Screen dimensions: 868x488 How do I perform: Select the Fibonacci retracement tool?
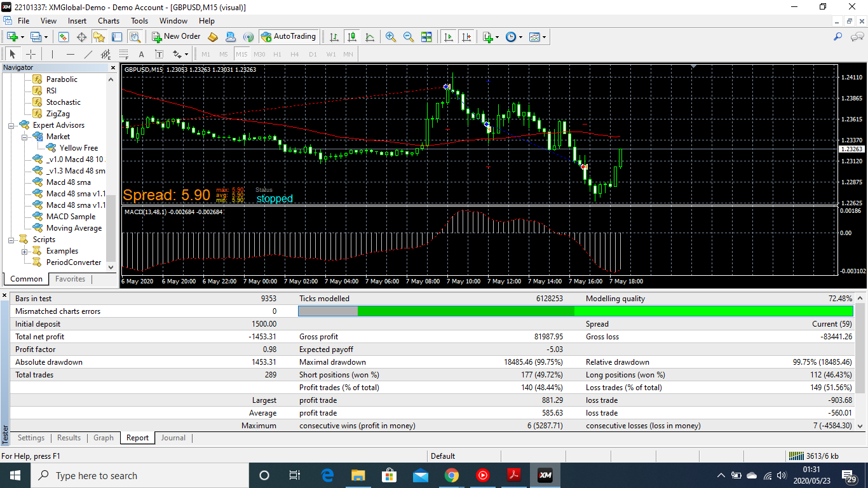[x=123, y=54]
